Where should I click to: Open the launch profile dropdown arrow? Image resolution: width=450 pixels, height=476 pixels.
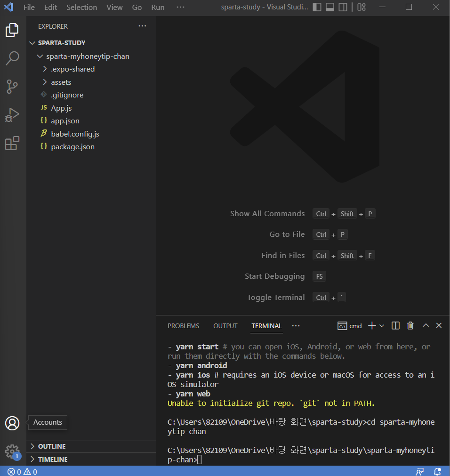tap(382, 326)
